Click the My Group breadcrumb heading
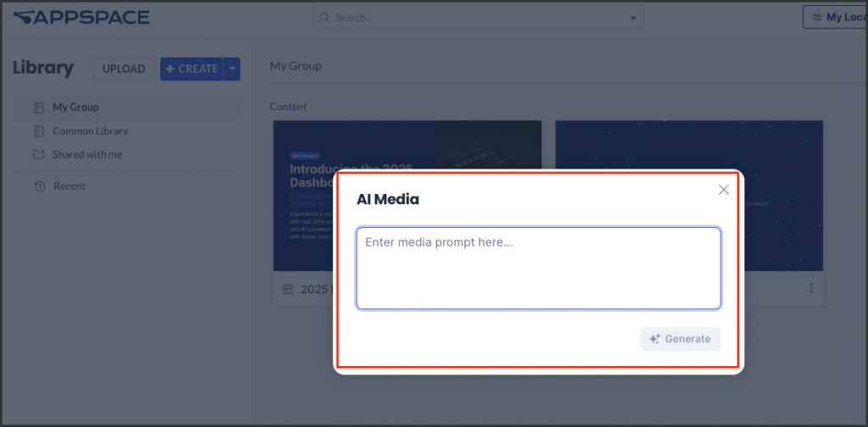Viewport: 868px width, 427px height. tap(296, 66)
